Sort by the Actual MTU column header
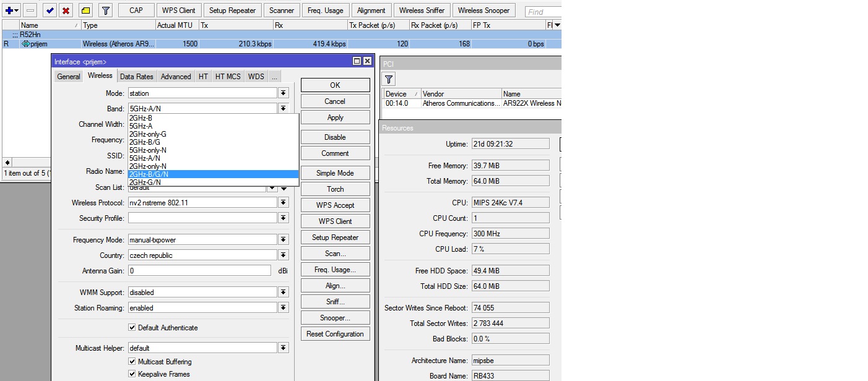The width and height of the screenshot is (868, 381). (x=177, y=25)
